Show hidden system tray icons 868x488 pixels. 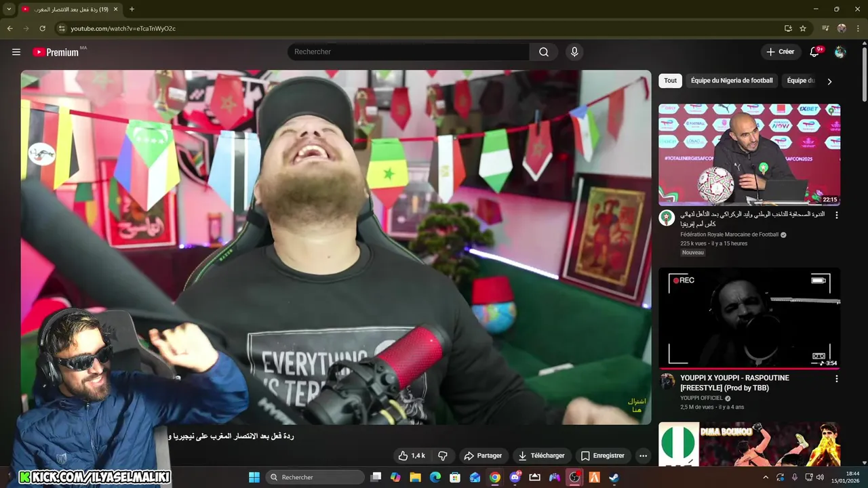[766, 477]
